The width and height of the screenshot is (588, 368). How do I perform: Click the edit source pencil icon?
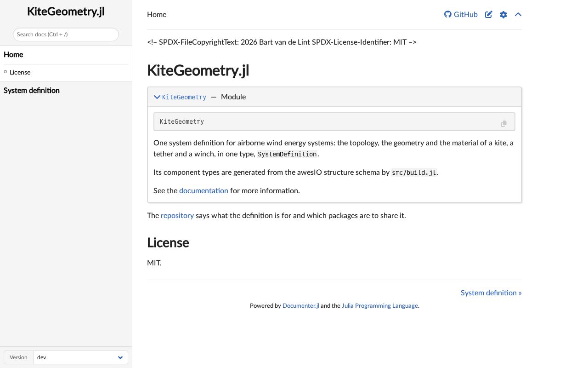[x=489, y=14]
